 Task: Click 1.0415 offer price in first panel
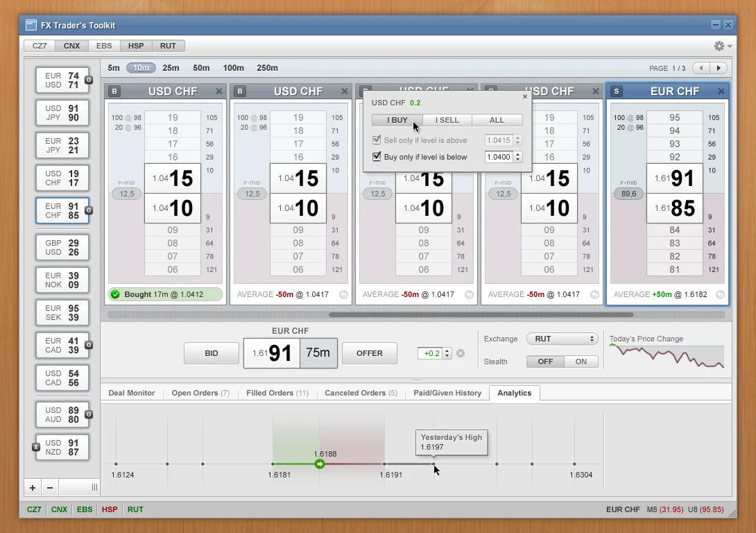tap(173, 178)
